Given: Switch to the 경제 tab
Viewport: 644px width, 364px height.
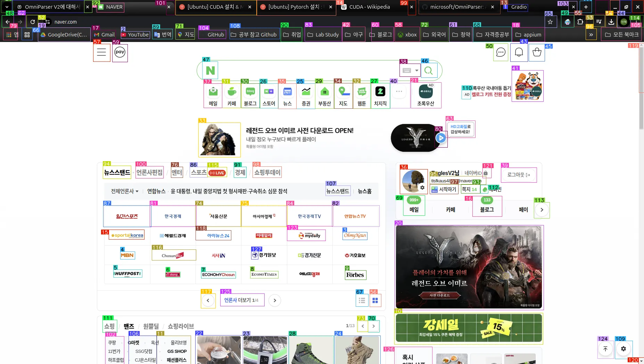Looking at the screenshot, I should pyautogui.click(x=240, y=172).
